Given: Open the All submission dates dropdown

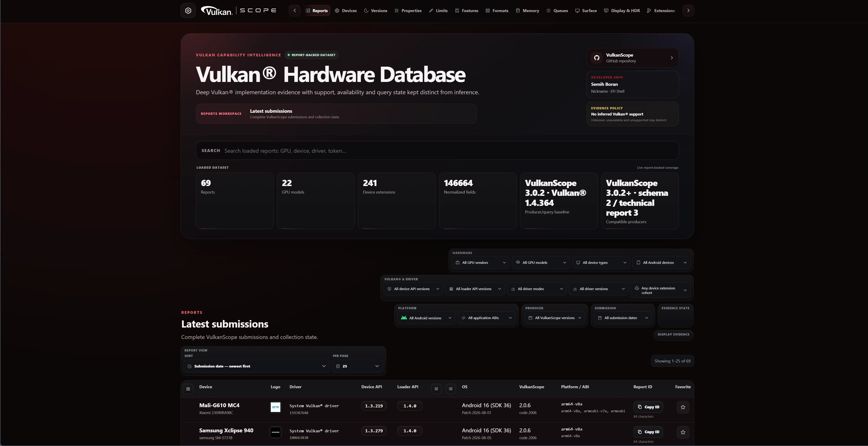Looking at the screenshot, I should tap(623, 318).
